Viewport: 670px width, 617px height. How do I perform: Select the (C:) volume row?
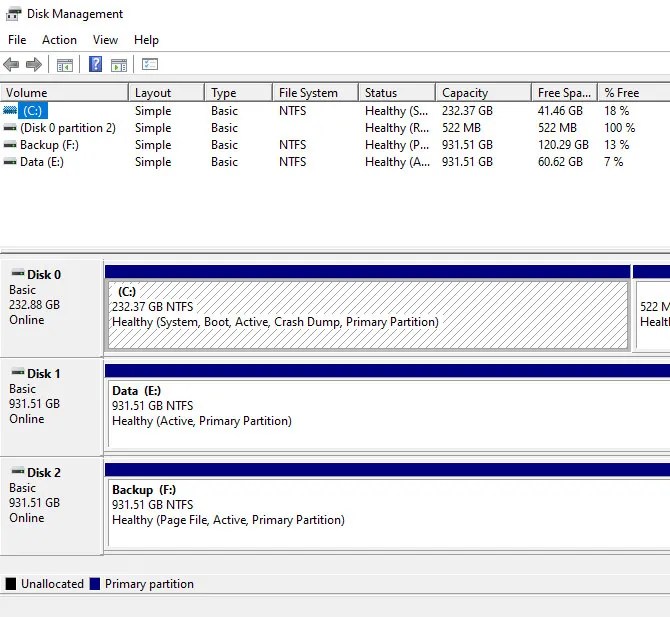[x=335, y=111]
